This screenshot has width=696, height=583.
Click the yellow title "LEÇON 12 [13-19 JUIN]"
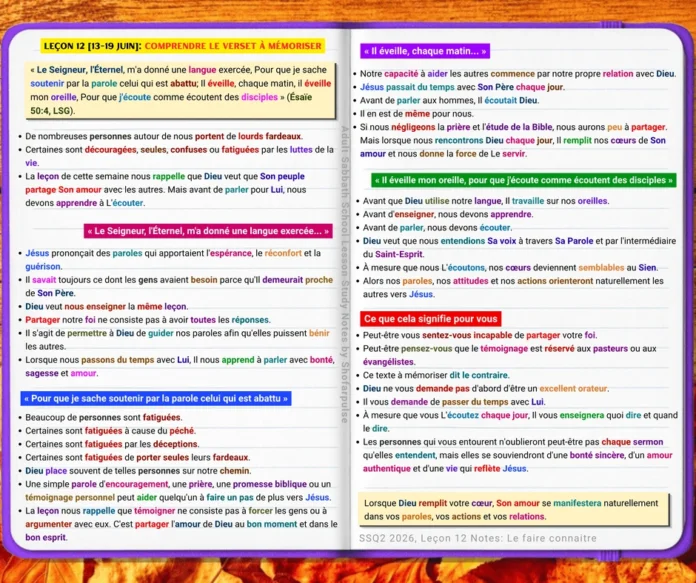pyautogui.click(x=92, y=46)
